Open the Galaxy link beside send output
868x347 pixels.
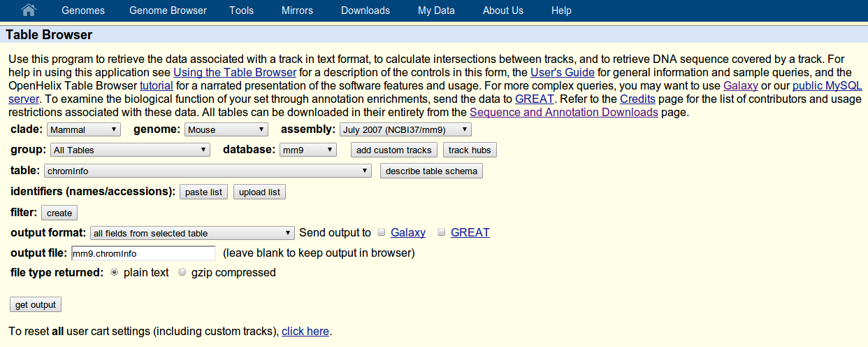(408, 232)
